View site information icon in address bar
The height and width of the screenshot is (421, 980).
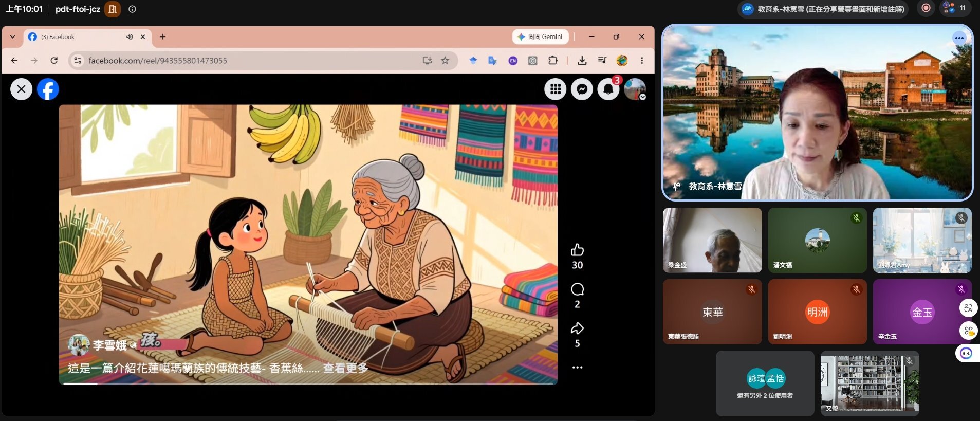tap(78, 61)
